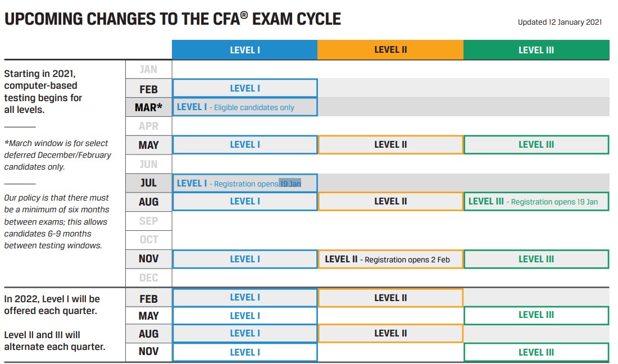Screen dimensions: 618x364
Task: Open 'LEVEL II - Registration opens 2 Feb' cell
Action: (390, 259)
